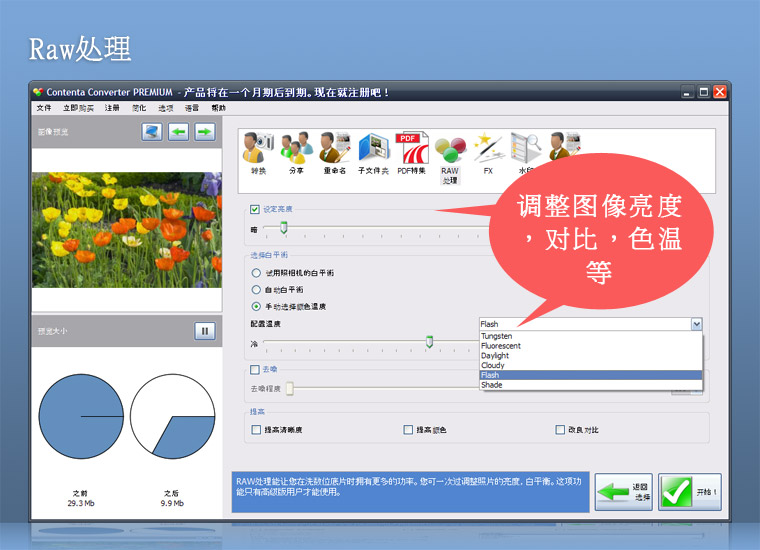760x550 pixels.
Task: Choose Shade from the dropdown list
Action: 590,385
